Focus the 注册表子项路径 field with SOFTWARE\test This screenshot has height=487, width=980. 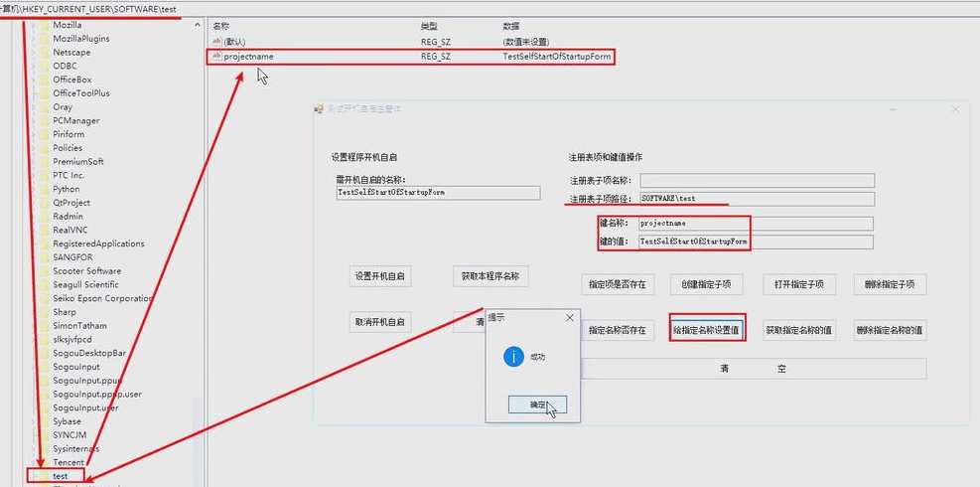(x=757, y=199)
